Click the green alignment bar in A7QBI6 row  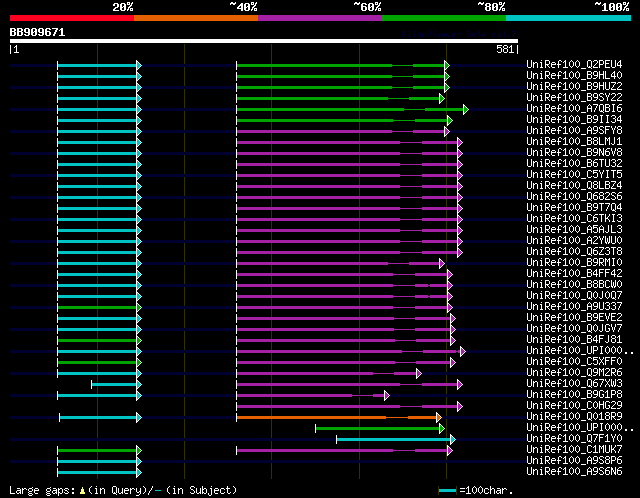pyautogui.click(x=353, y=109)
